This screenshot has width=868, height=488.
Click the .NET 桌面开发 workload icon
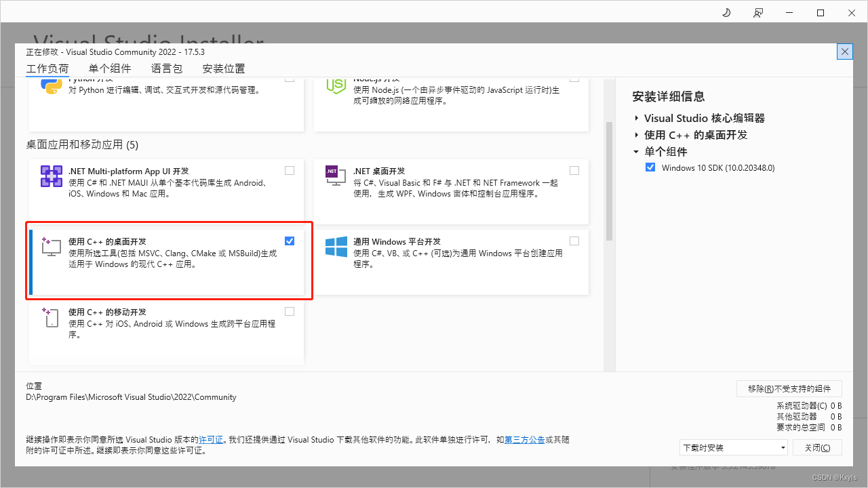[x=336, y=176]
